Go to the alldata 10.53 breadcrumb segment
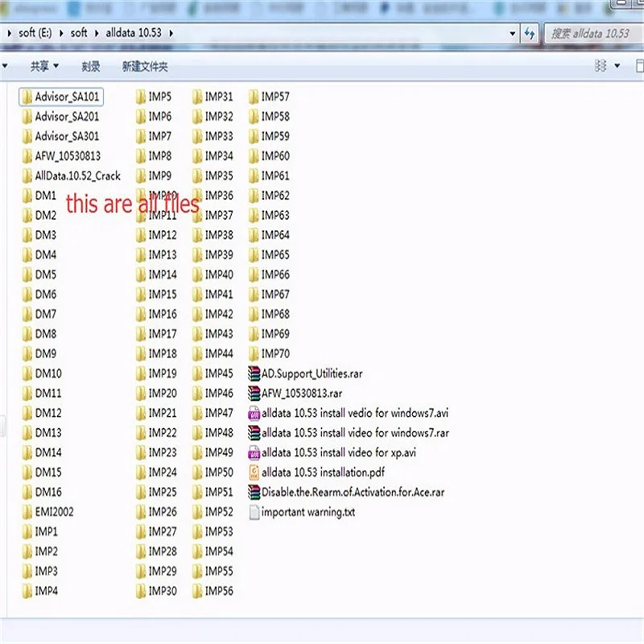 tap(134, 33)
